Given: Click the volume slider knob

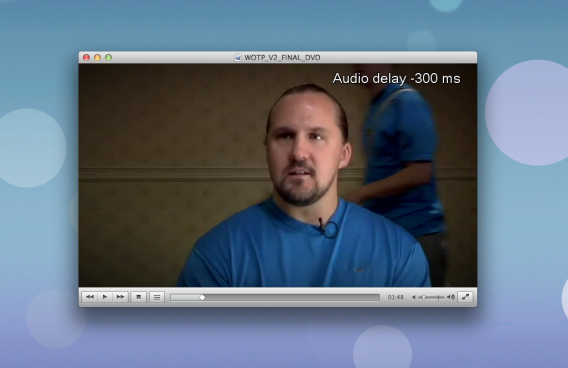Looking at the screenshot, I should [x=423, y=297].
